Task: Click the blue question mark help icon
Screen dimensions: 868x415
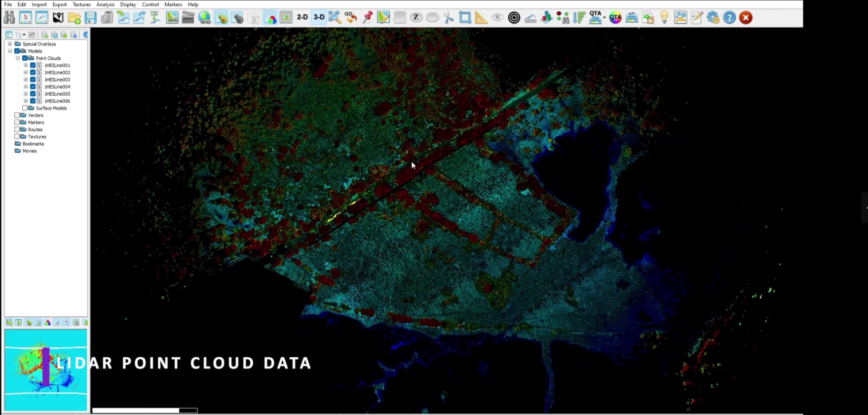Action: tap(729, 18)
